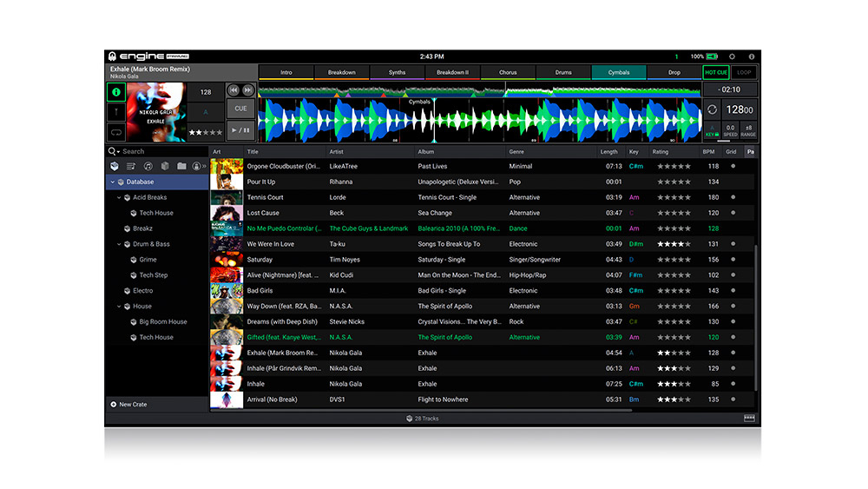Enable HOT CUE mode

pyautogui.click(x=716, y=73)
